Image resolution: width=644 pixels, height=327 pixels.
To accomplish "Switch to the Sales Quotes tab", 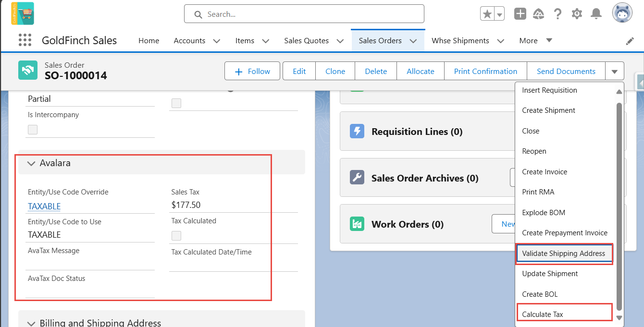I will [307, 41].
